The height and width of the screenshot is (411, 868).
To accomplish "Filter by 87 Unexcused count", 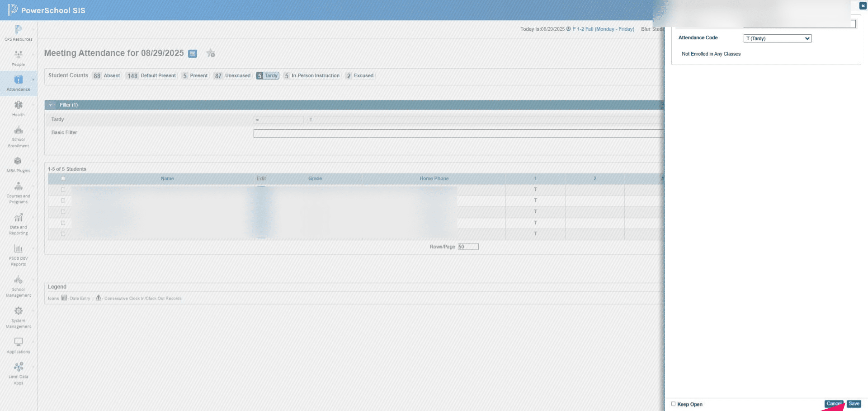I will coord(233,76).
